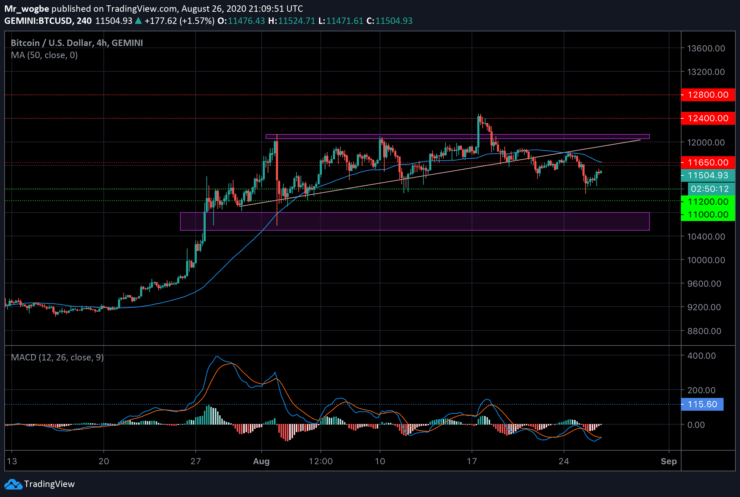Click the 9200.00 price axis value
This screenshot has height=497, width=740.
tap(706, 307)
